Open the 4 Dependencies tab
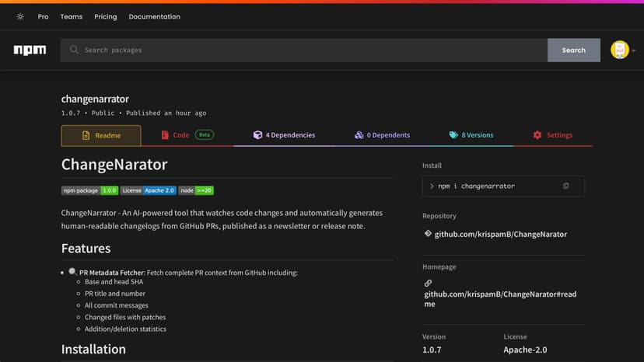The height and width of the screenshot is (362, 644). [284, 135]
